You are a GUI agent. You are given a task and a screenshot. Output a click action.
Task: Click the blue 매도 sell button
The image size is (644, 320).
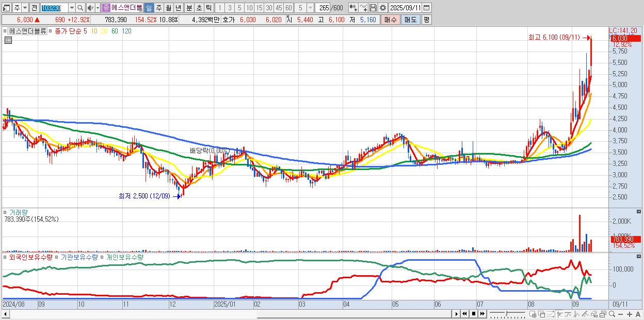[x=411, y=20]
